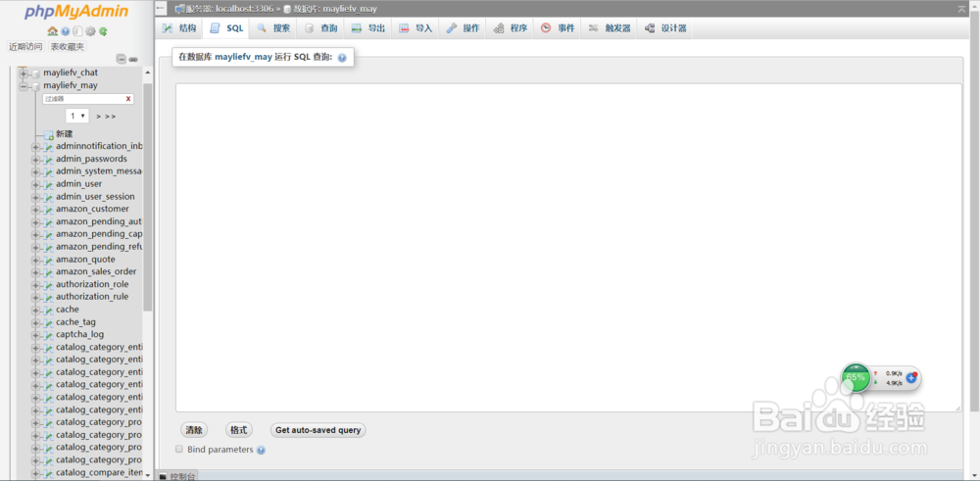Clear the table filter with red X
Image resolution: width=980 pixels, height=481 pixels.
click(x=128, y=99)
